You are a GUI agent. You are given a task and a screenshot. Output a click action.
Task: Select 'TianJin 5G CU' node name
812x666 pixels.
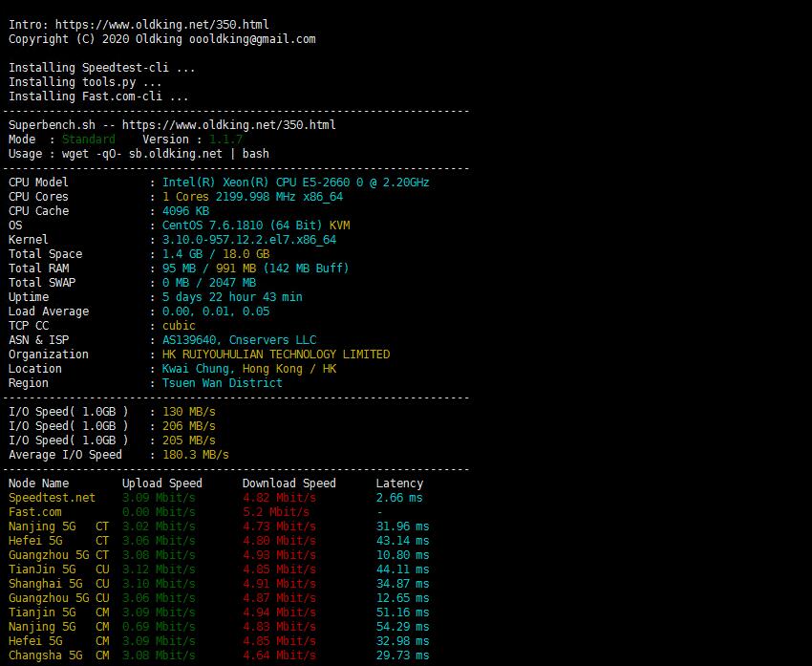point(58,569)
